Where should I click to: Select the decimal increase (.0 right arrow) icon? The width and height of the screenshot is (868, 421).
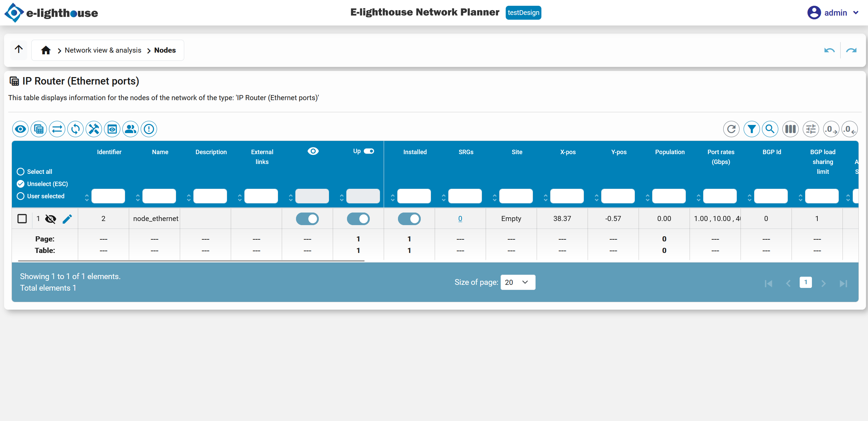point(831,129)
